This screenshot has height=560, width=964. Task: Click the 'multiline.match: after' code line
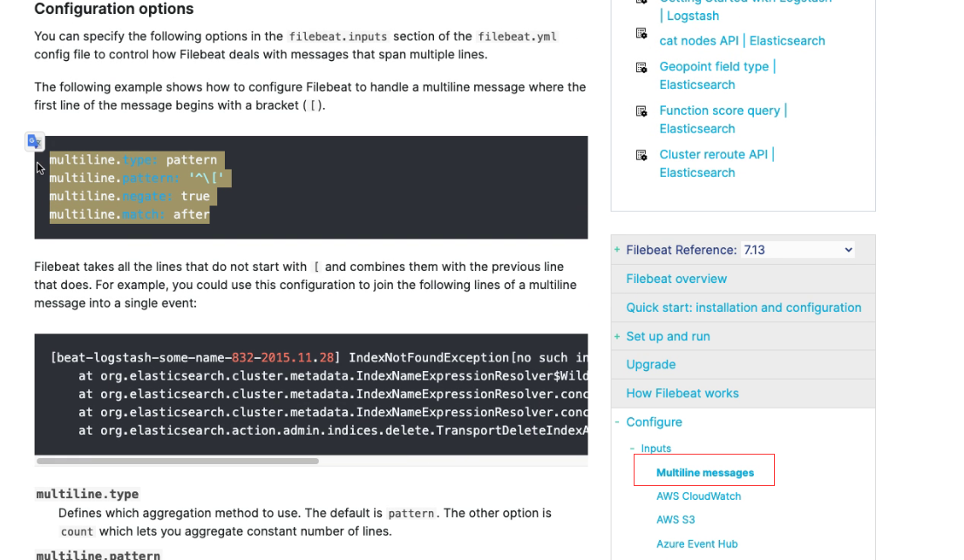click(130, 214)
